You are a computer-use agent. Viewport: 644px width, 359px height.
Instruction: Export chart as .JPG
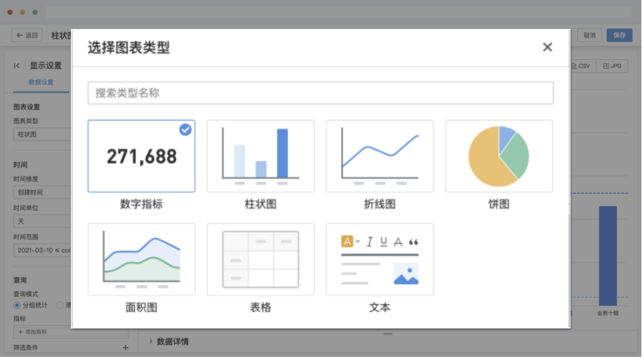click(x=612, y=66)
